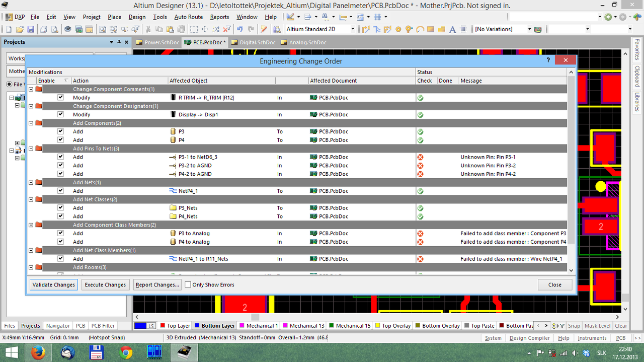
Task: Select Place Component tool
Action: (463, 29)
